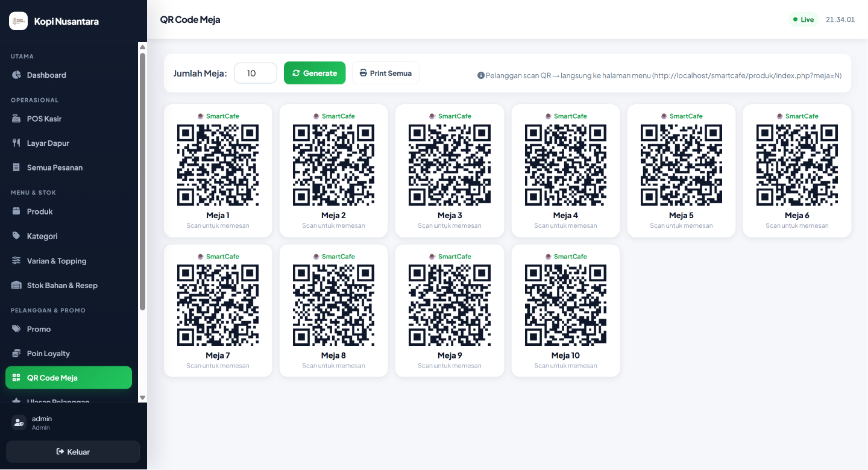Go to the Promo page

click(x=69, y=329)
